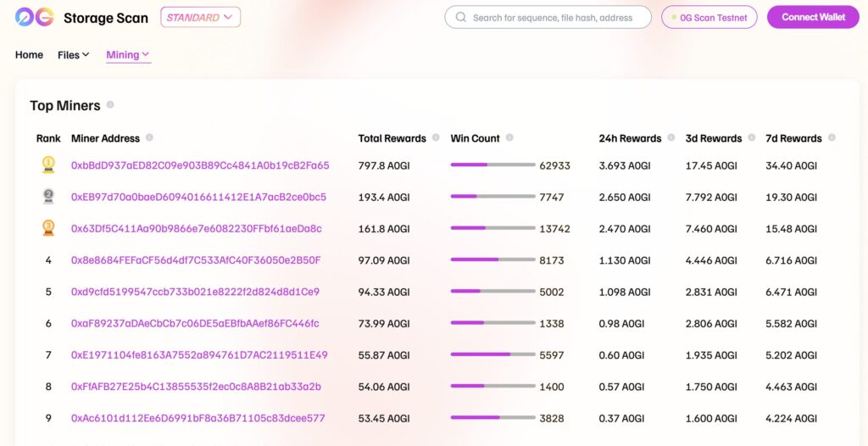Click win count progress bar for 1338
This screenshot has height=446, width=868.
[x=492, y=323]
